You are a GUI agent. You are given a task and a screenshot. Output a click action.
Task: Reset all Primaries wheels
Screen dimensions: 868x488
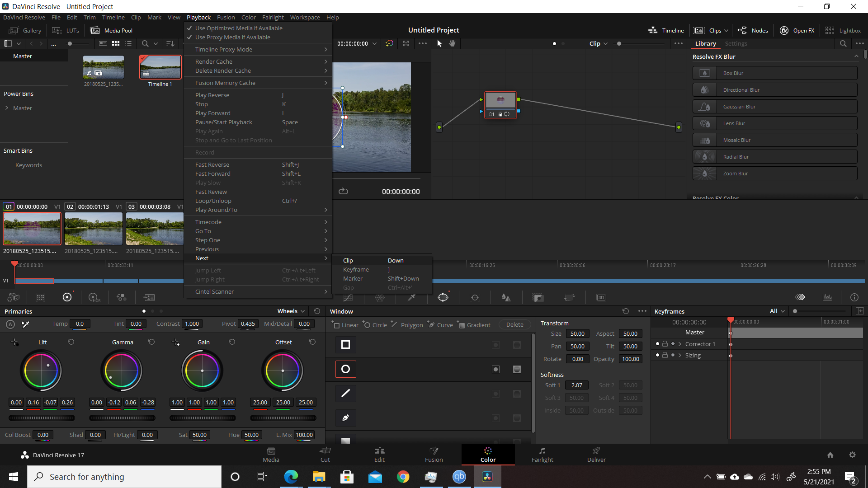tap(317, 311)
